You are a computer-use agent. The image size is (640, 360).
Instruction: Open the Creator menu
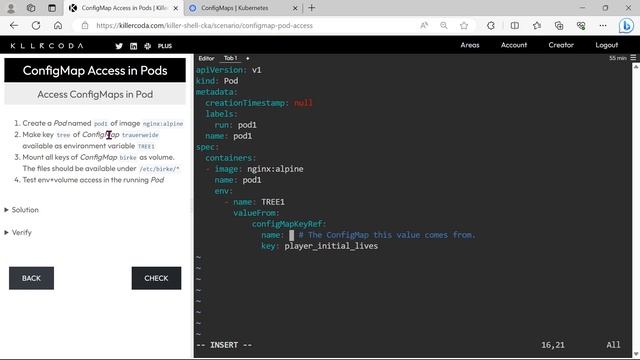click(561, 45)
